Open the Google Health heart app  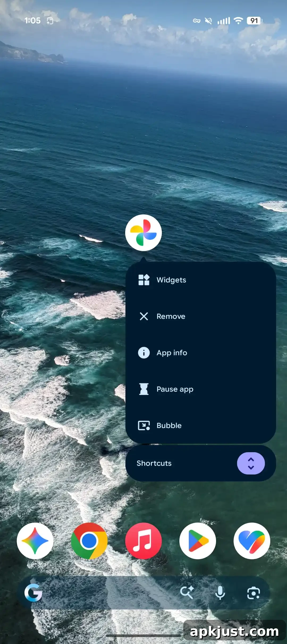pos(252,541)
